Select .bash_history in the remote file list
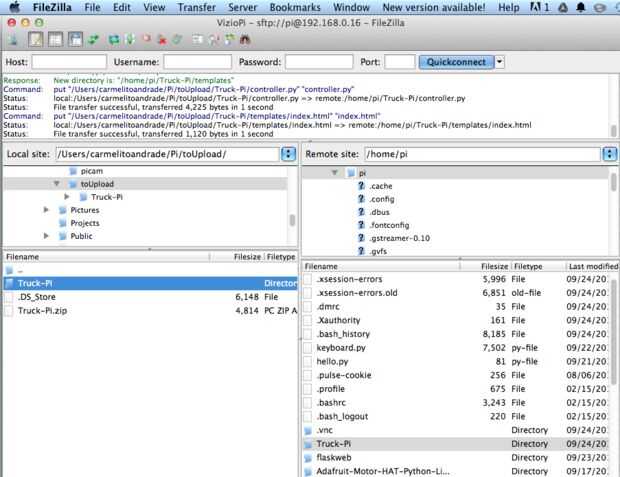Screen dimensions: 620x477 [x=456, y=334]
